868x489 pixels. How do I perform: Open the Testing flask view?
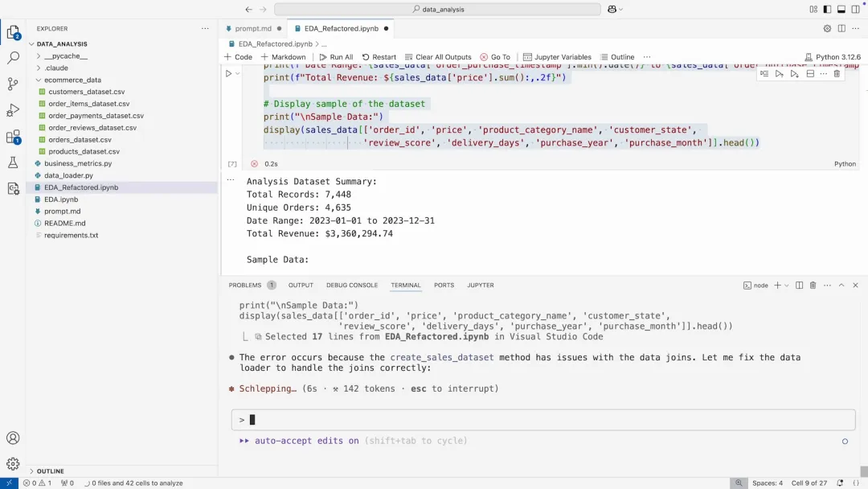pyautogui.click(x=13, y=162)
